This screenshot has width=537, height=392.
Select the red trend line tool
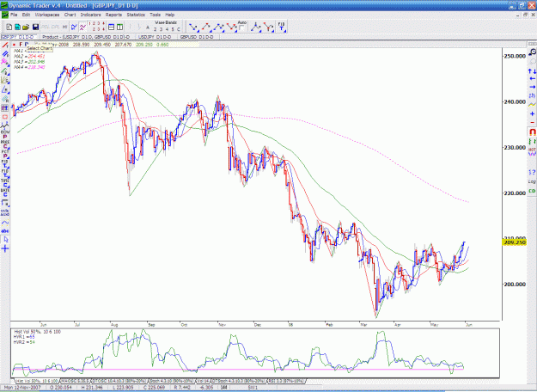click(5, 45)
